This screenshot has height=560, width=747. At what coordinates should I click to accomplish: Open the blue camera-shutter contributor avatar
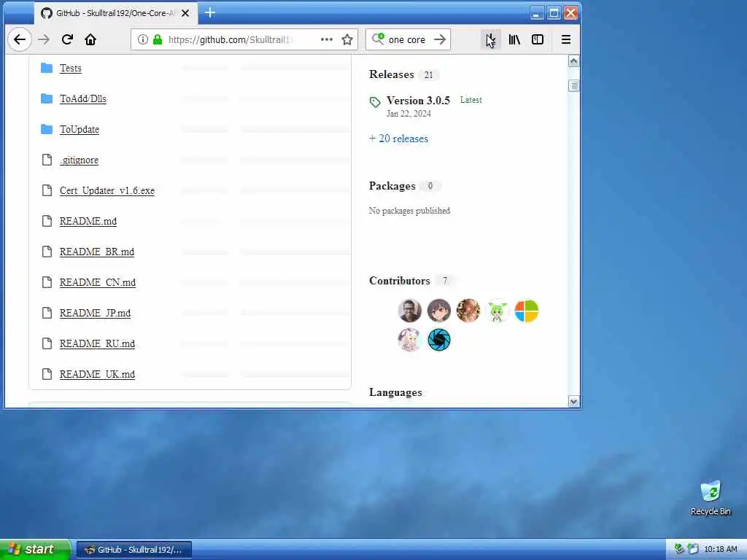coord(438,340)
